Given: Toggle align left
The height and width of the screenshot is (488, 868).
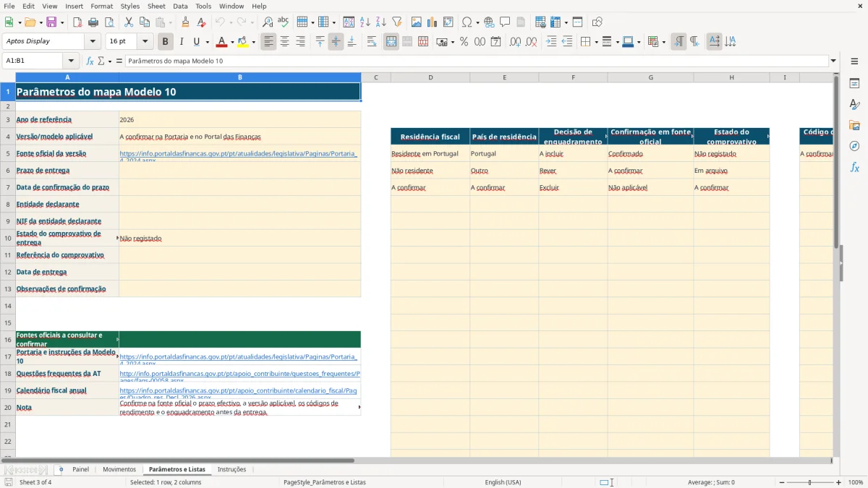Looking at the screenshot, I should coord(268,42).
